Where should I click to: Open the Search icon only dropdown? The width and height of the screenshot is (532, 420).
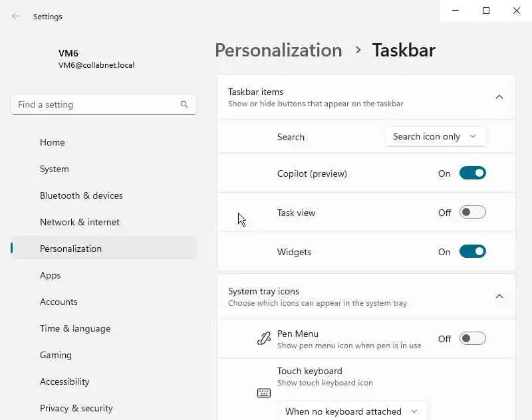pos(435,137)
